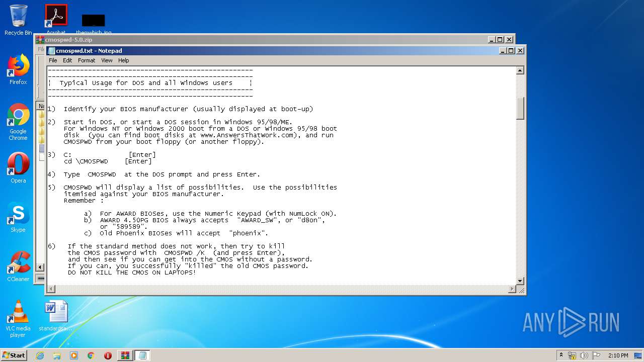Image resolution: width=644 pixels, height=362 pixels.
Task: Click the text 'CMOSPWD /K'
Action: coord(185,253)
